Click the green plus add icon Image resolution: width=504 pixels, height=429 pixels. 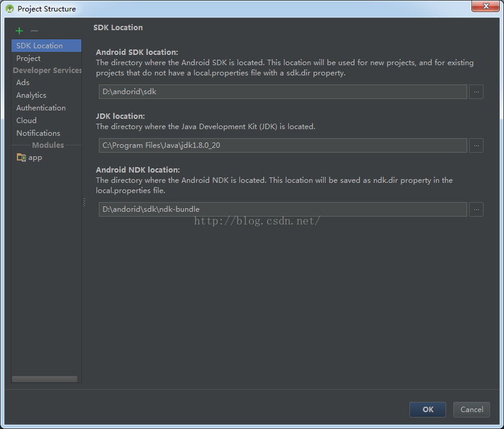[x=19, y=31]
